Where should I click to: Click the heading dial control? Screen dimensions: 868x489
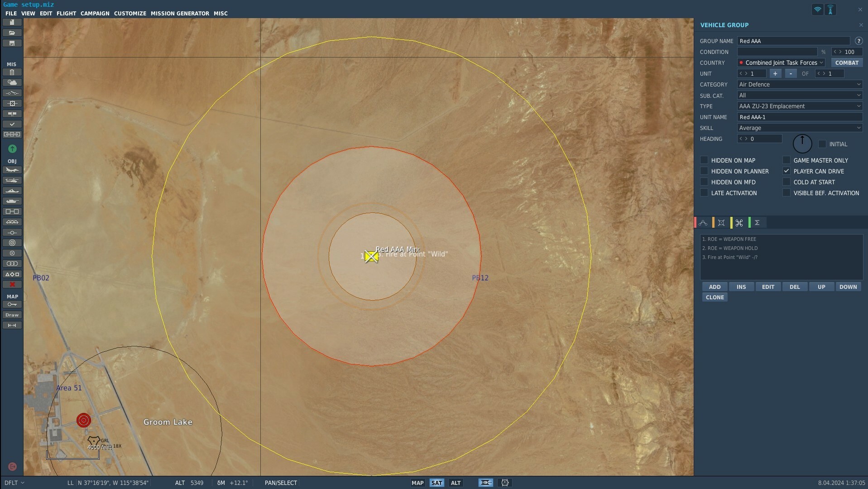pos(802,144)
